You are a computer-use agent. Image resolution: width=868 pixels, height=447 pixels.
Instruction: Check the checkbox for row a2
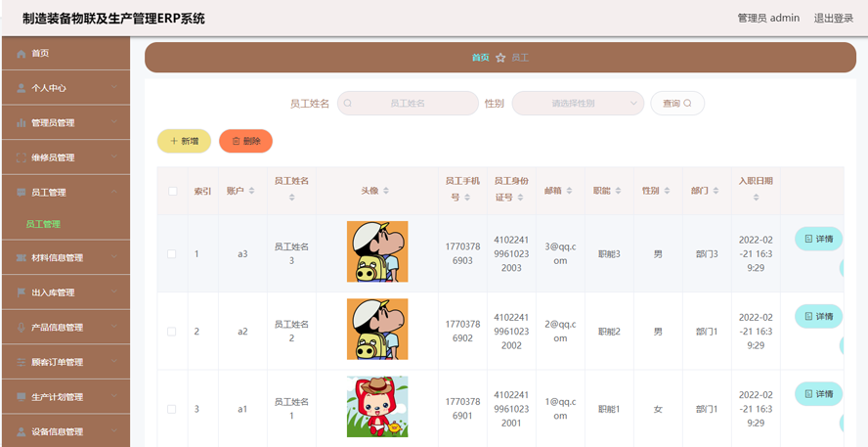click(172, 332)
